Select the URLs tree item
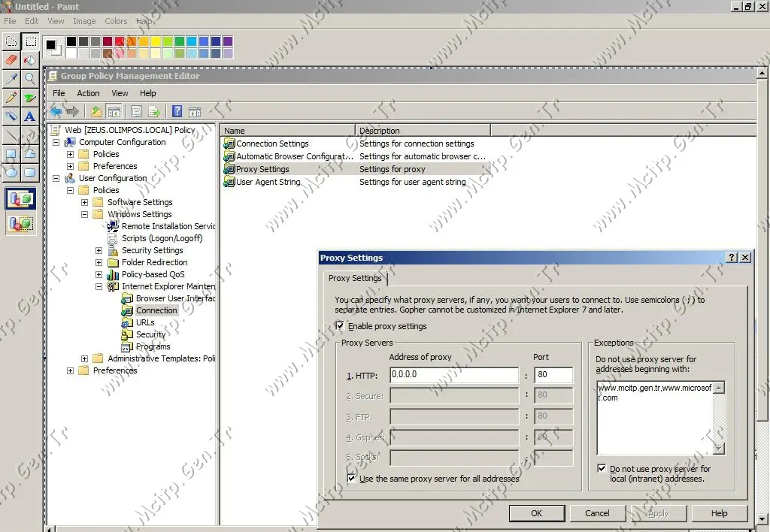The height and width of the screenshot is (532, 770). (x=145, y=322)
